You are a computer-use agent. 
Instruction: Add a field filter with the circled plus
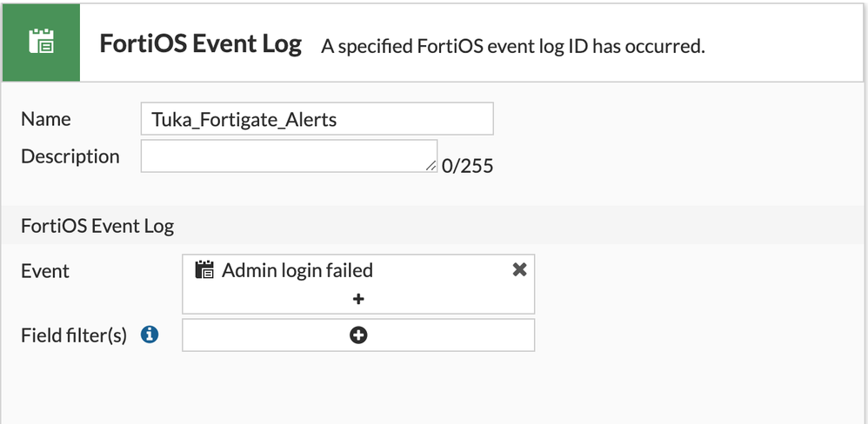click(x=358, y=335)
